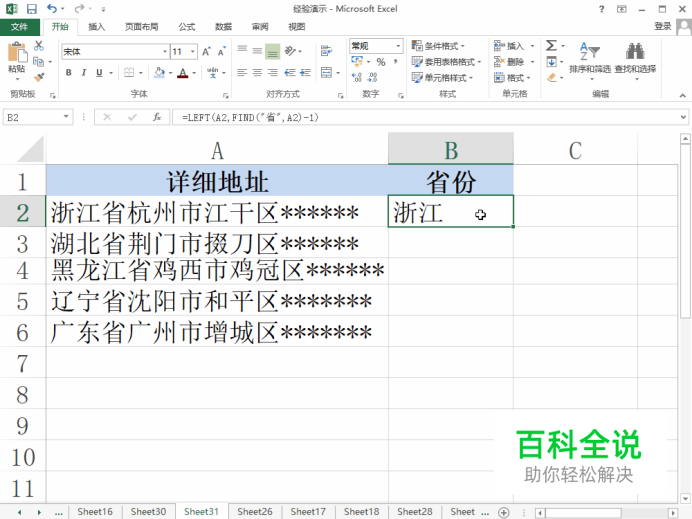692x519 pixels.
Task: Click the Wrap Text icon
Action: tap(327, 51)
